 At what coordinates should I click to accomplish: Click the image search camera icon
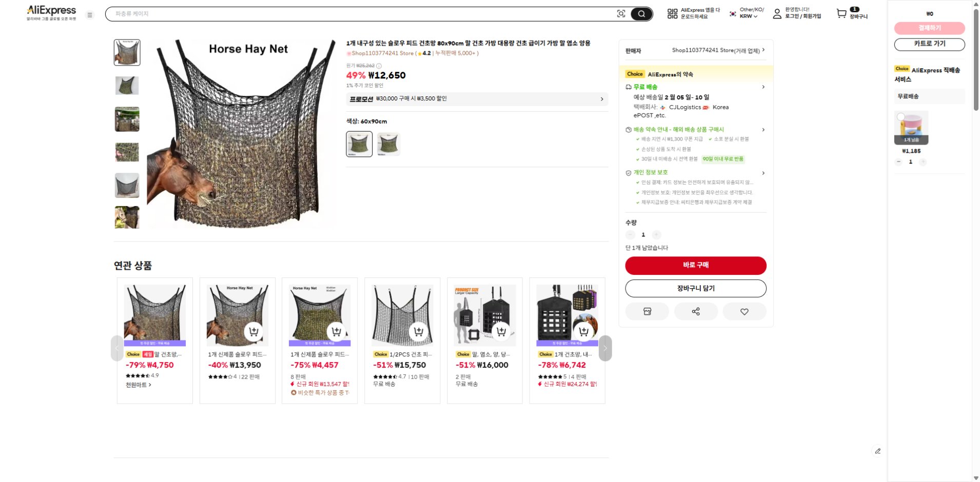(x=621, y=14)
